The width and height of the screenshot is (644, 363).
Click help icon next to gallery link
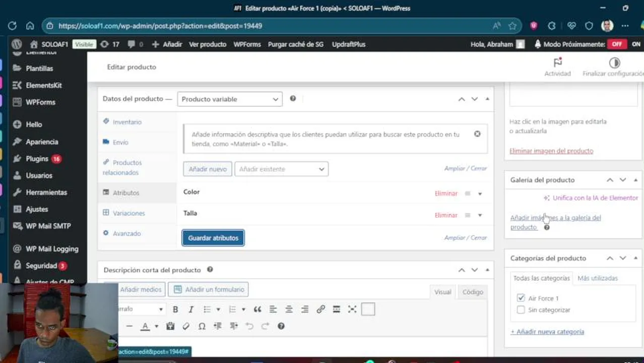[x=547, y=227]
